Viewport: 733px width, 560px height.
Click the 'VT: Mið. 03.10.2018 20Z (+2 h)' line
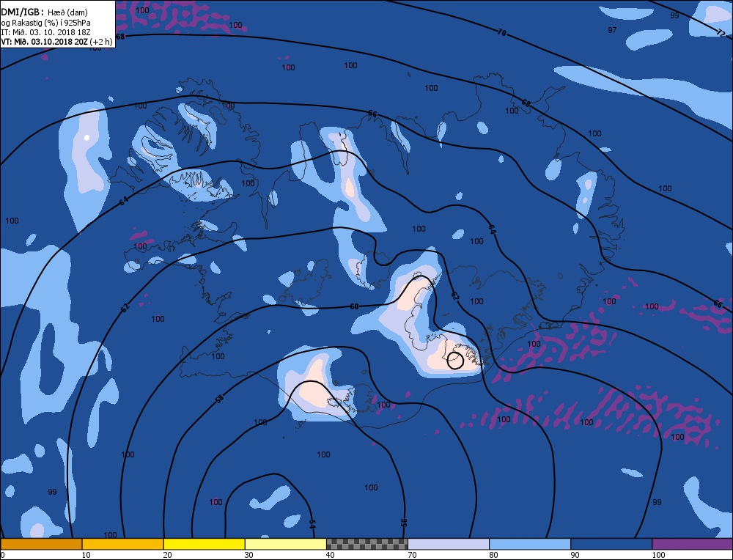coord(56,42)
